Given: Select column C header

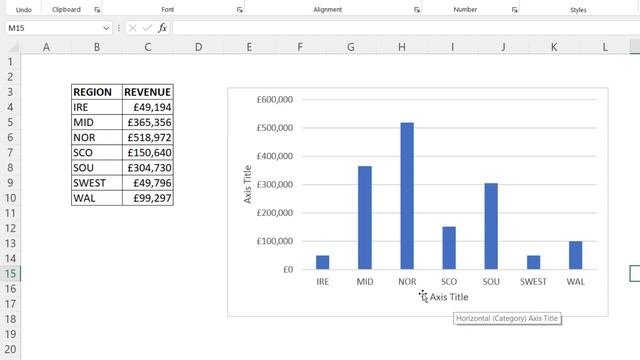Looking at the screenshot, I should pos(148,47).
